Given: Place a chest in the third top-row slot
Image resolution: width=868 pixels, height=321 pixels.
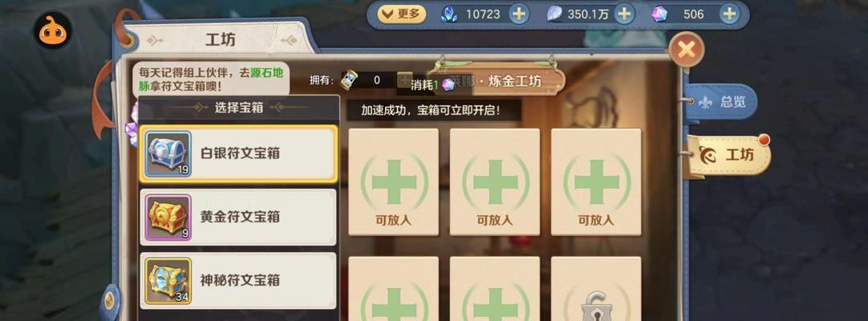Looking at the screenshot, I should coord(596,182).
